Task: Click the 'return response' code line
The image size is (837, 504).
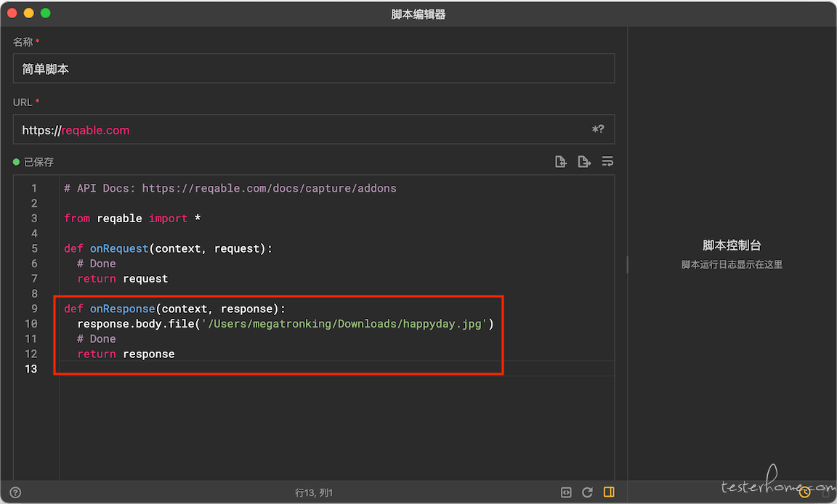Action: click(x=126, y=354)
